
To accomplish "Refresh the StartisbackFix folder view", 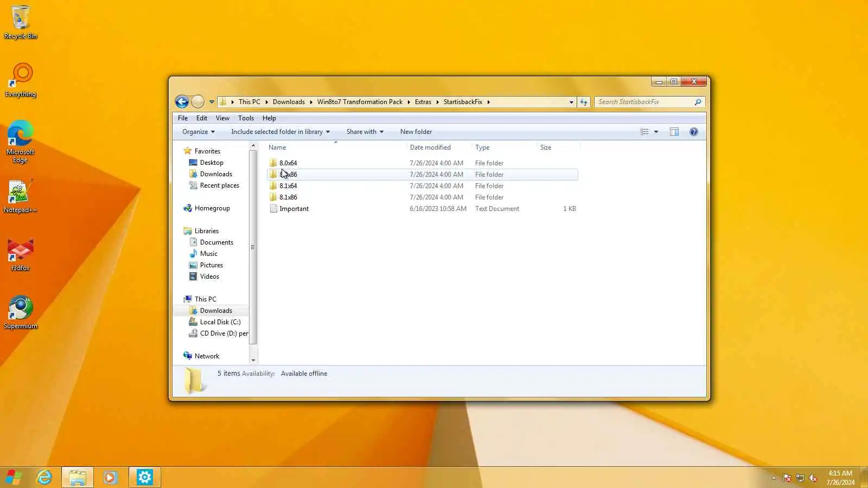I will 584,102.
